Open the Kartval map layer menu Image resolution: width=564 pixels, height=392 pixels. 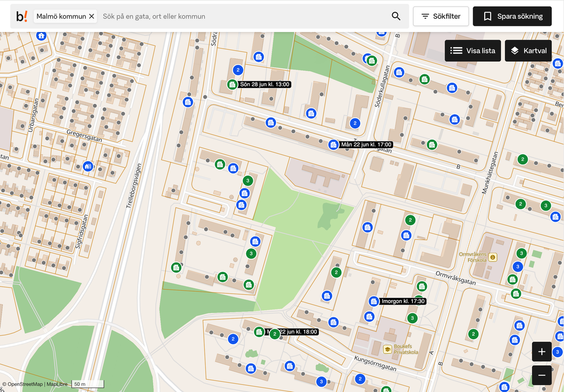528,51
